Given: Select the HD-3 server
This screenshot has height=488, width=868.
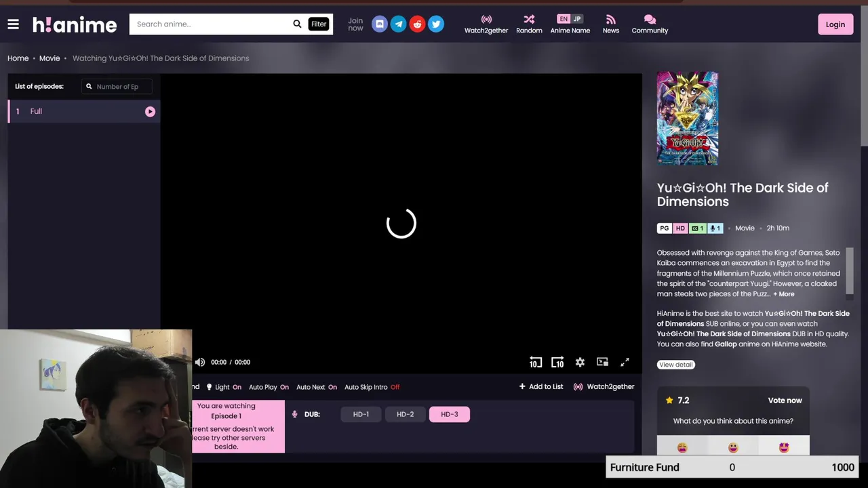Looking at the screenshot, I should click(450, 414).
